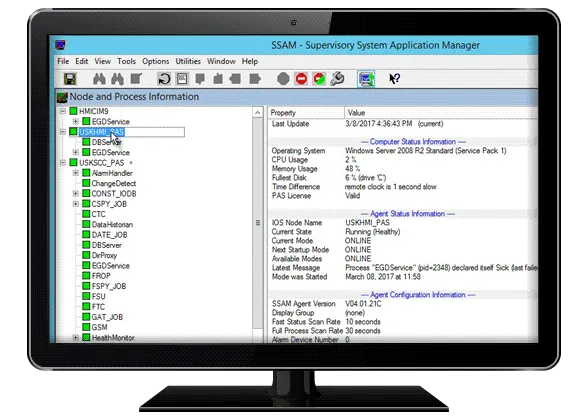Screen dimensions: 587x420
Task: Click the grey up-pointing tag icon
Action: (218, 79)
